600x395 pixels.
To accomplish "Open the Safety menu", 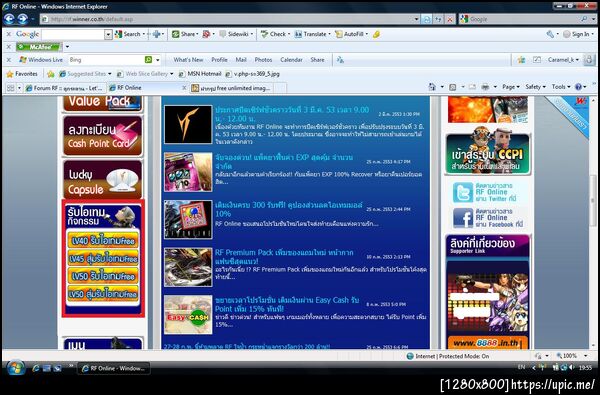I will point(535,87).
